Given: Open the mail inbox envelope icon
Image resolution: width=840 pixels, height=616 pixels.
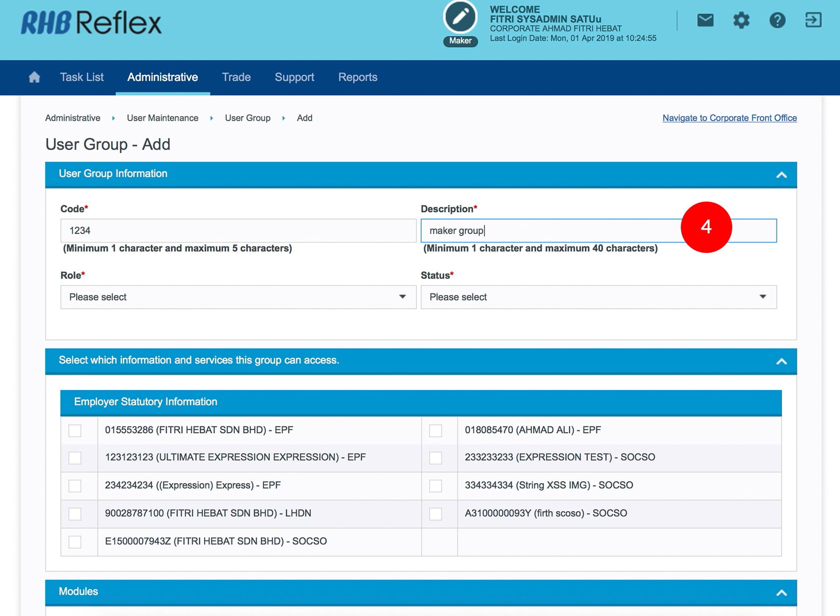Looking at the screenshot, I should click(705, 20).
